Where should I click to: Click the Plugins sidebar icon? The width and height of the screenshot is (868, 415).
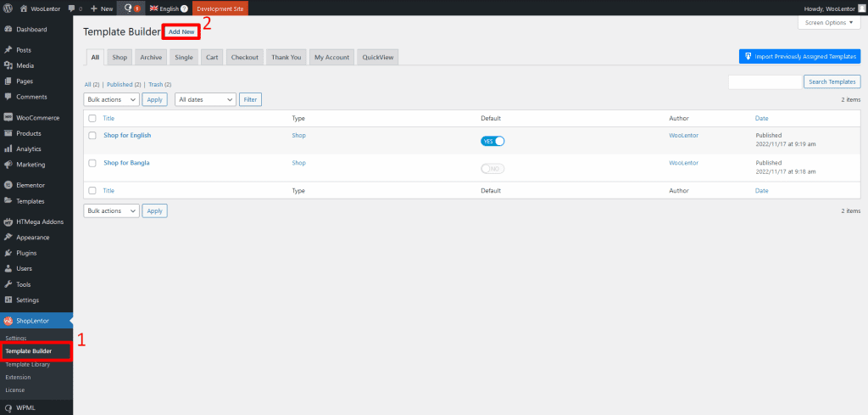[8, 253]
